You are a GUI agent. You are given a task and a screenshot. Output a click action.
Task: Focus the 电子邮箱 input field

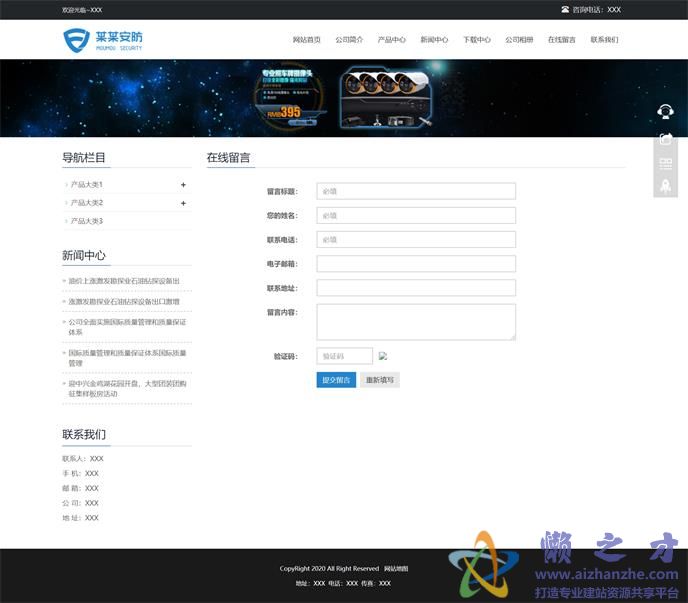tap(416, 264)
